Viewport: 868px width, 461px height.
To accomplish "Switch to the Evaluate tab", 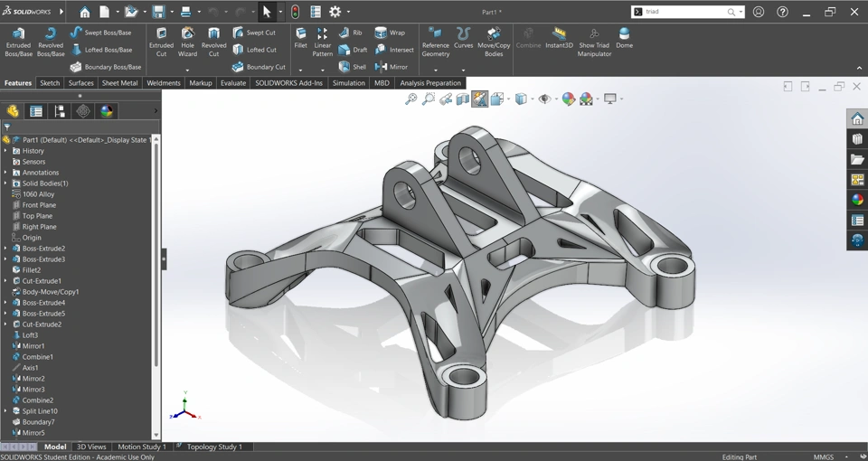I will 233,83.
